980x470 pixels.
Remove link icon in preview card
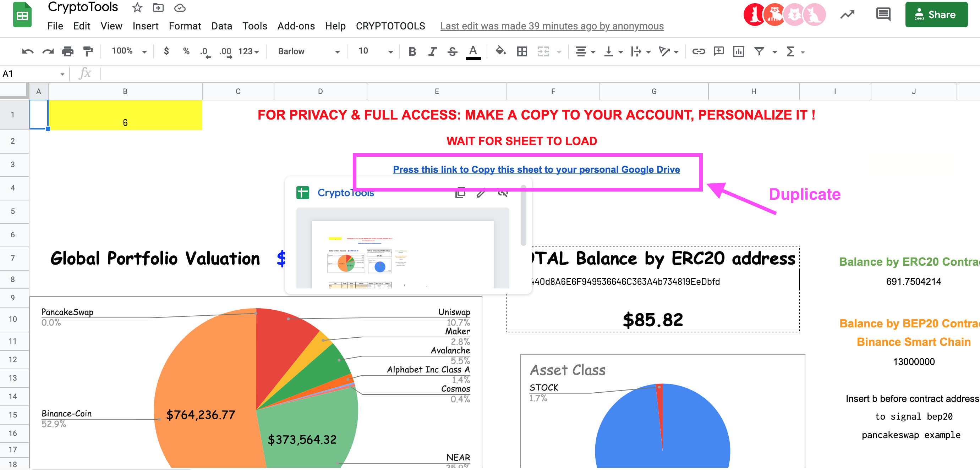[x=503, y=193]
